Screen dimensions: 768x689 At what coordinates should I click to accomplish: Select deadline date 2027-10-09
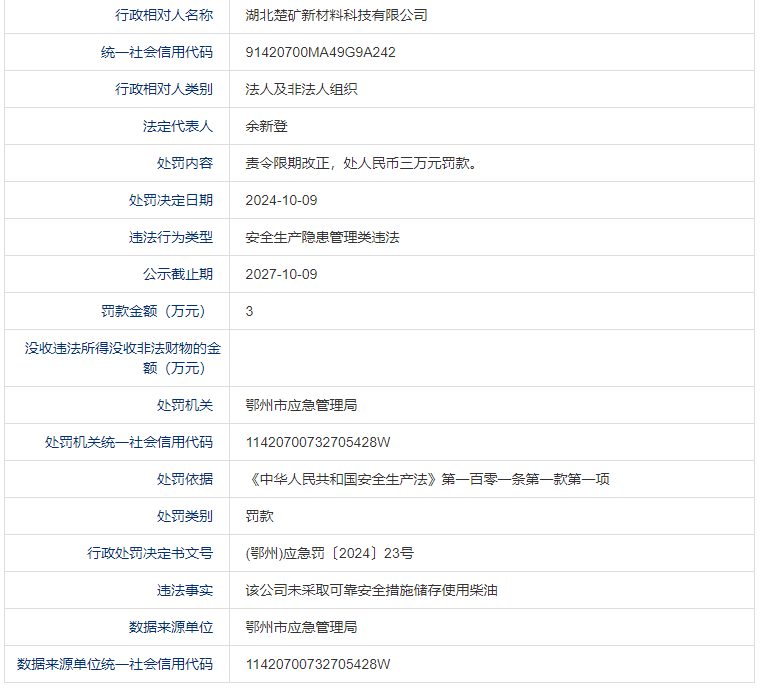point(281,274)
